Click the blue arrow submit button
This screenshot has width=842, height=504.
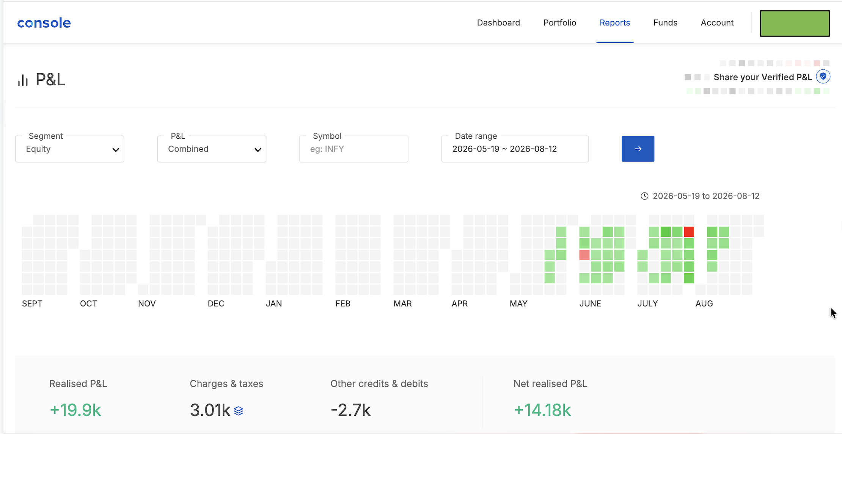tap(638, 149)
